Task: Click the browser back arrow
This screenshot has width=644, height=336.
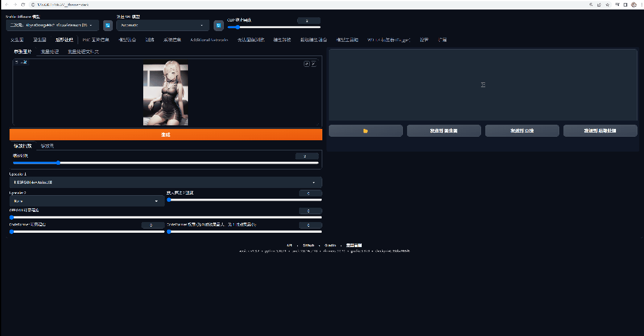Action: pyautogui.click(x=7, y=5)
